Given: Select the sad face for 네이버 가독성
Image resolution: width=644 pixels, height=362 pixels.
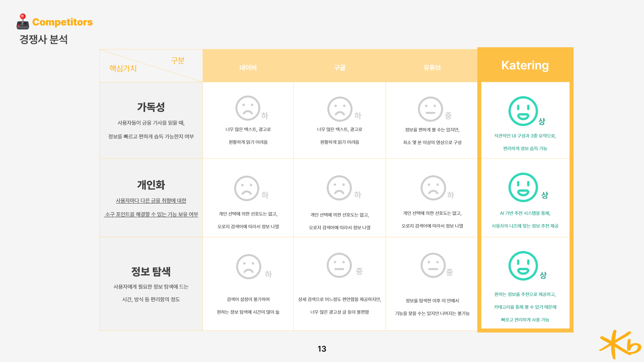Looking at the screenshot, I should point(248,108).
